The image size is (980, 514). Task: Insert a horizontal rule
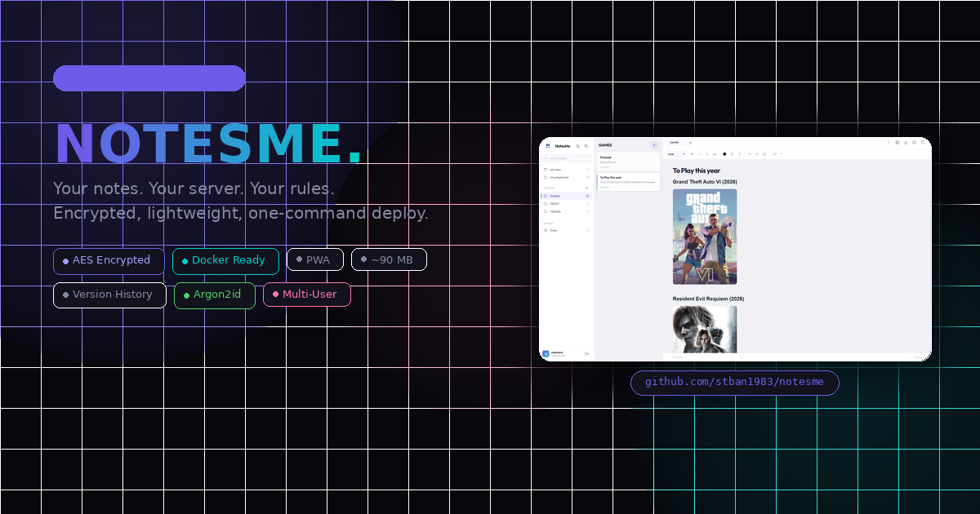(782, 153)
